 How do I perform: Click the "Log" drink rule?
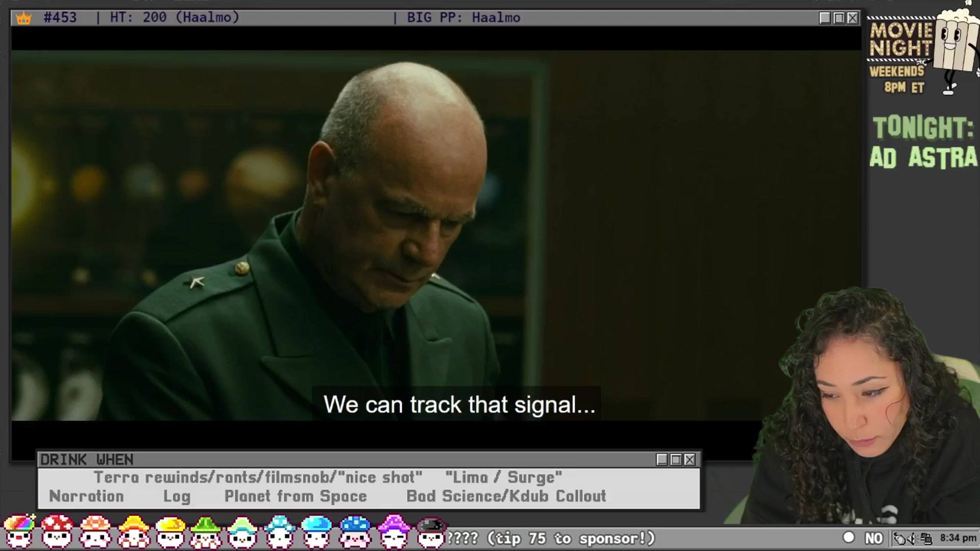(177, 496)
